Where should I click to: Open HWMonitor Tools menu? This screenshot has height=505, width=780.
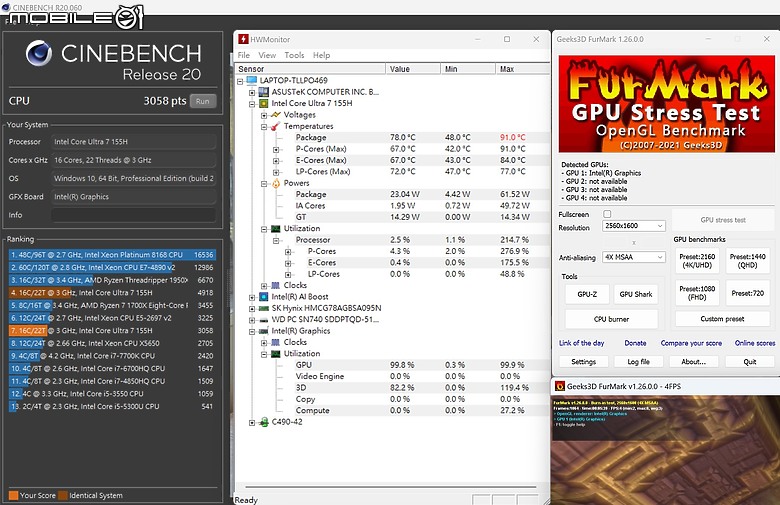[x=294, y=55]
